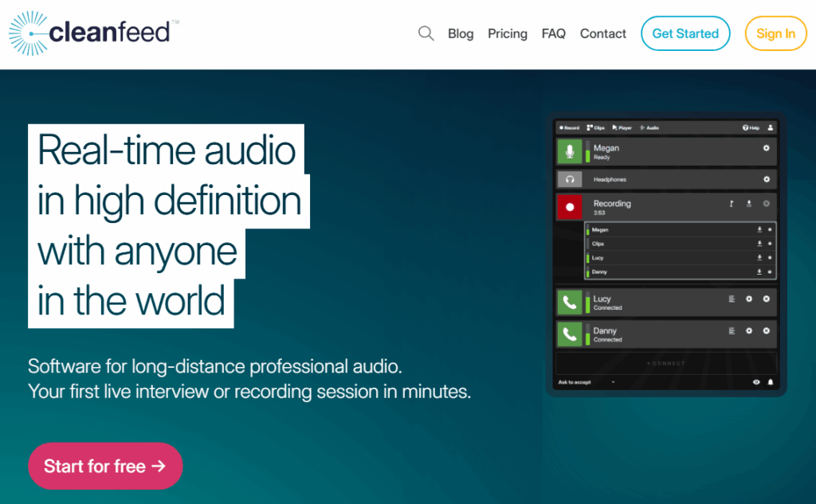Open the user profile icon in app toolbar
Image resolution: width=816 pixels, height=504 pixels.
(x=771, y=127)
